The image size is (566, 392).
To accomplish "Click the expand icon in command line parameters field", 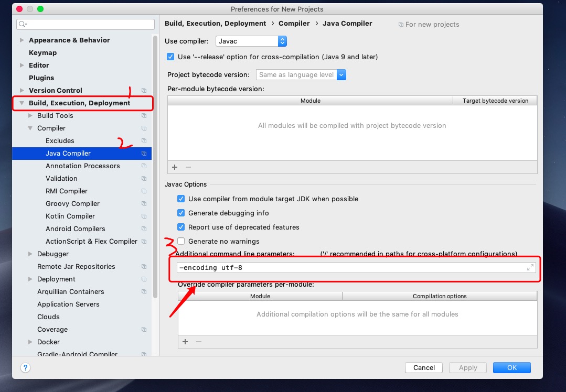I will point(530,268).
